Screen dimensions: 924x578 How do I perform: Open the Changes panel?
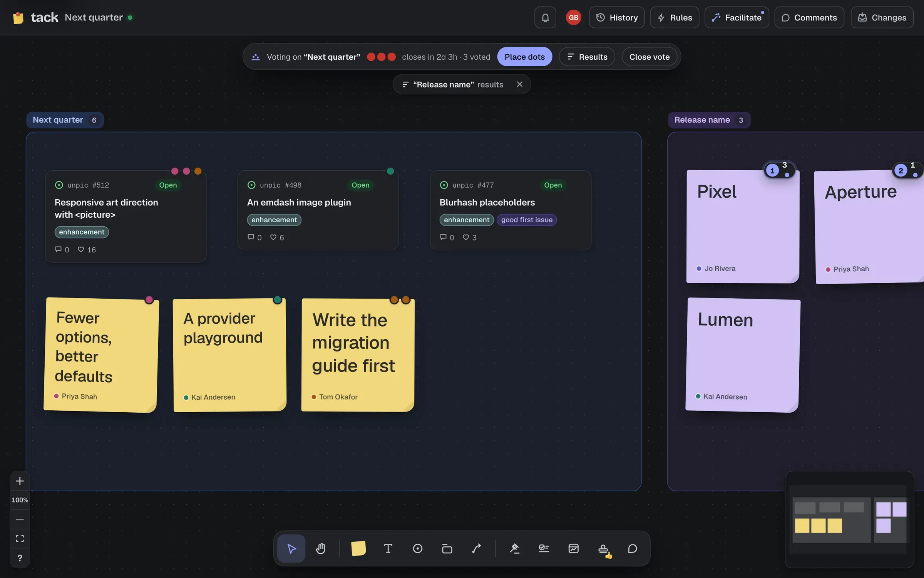(x=882, y=17)
